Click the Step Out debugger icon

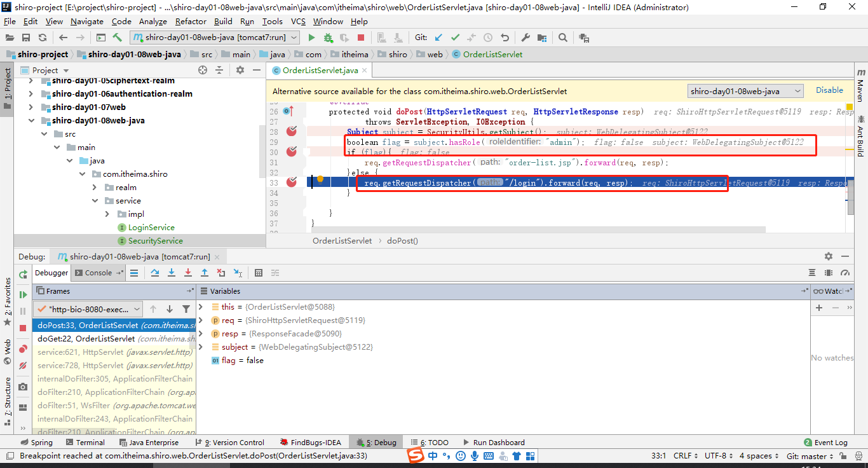pos(205,273)
